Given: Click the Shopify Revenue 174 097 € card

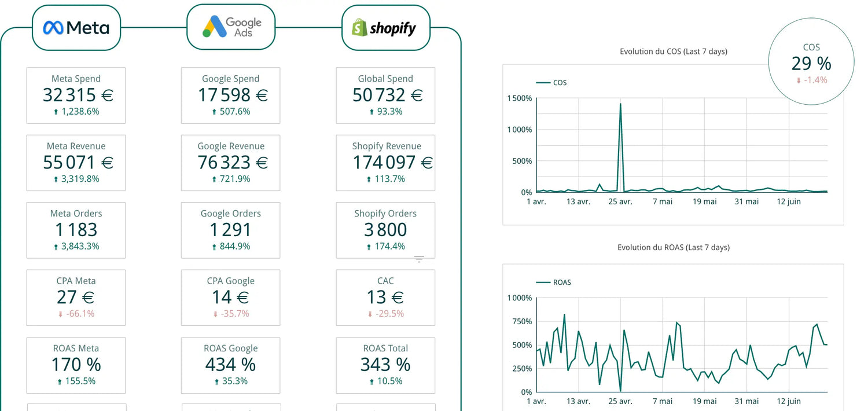Looking at the screenshot, I should (x=385, y=163).
